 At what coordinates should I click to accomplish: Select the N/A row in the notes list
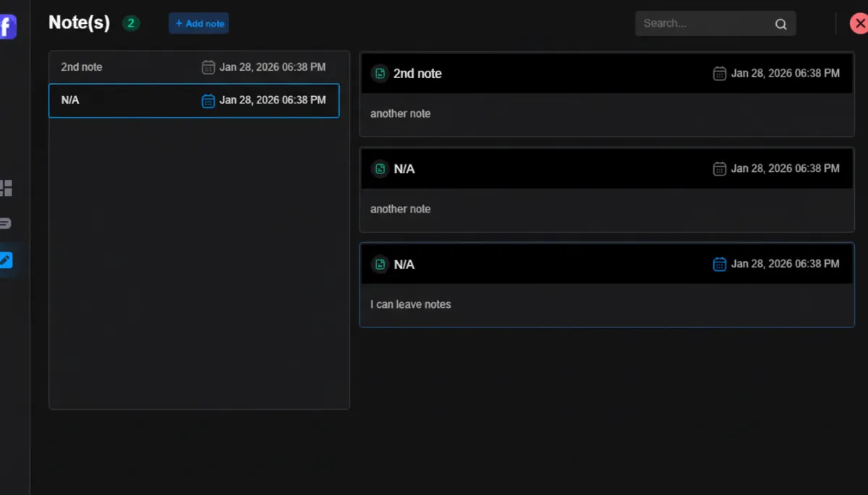click(x=194, y=100)
